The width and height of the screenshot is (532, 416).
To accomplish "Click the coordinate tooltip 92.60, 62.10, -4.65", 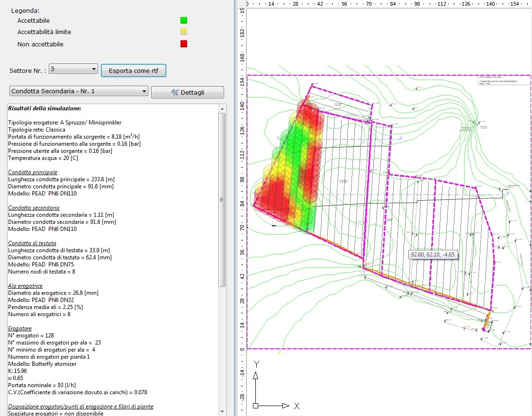I will (433, 255).
